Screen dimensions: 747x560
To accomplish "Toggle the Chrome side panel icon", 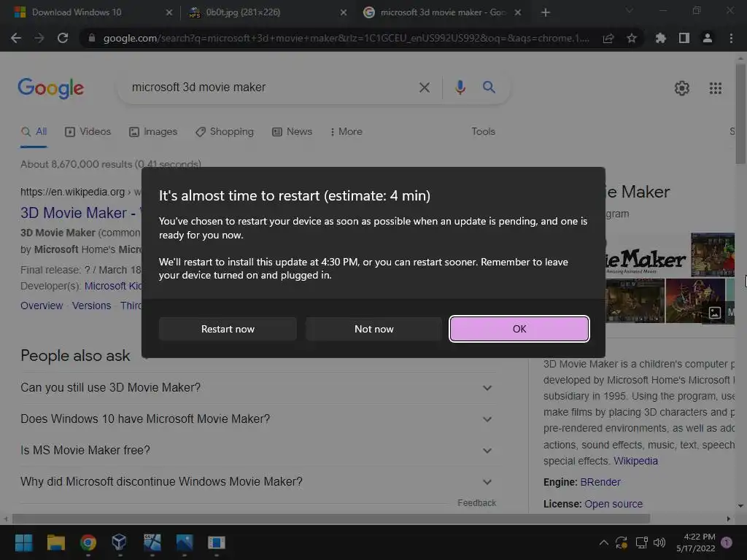I will [684, 38].
